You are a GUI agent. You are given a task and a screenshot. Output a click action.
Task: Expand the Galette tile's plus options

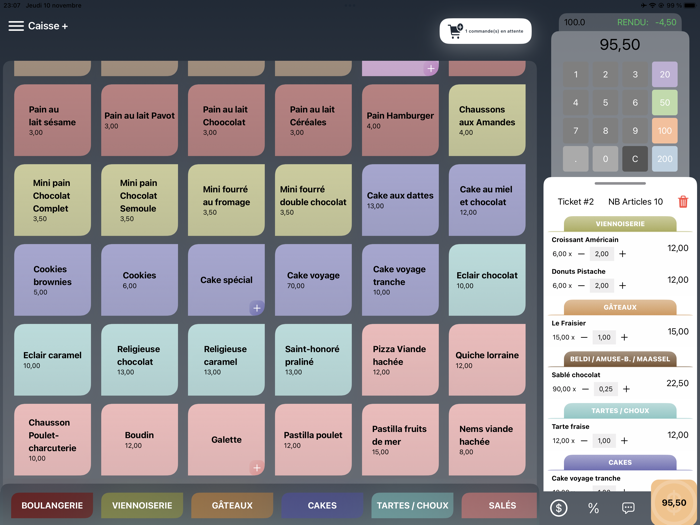coord(257,467)
